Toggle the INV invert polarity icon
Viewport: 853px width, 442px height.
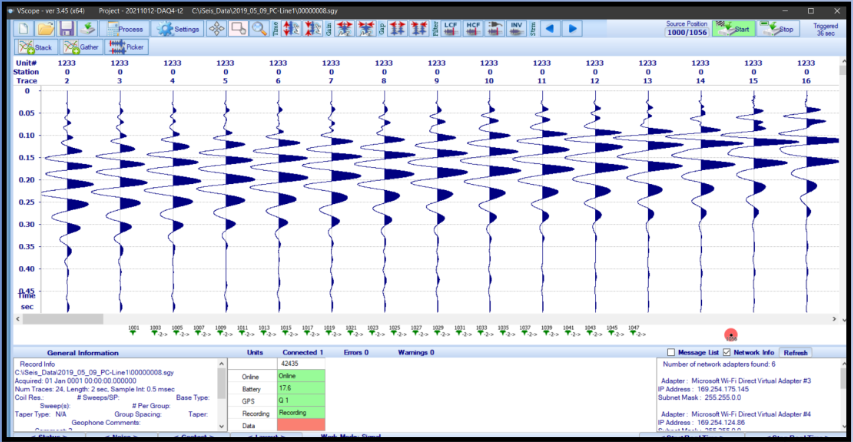click(516, 28)
